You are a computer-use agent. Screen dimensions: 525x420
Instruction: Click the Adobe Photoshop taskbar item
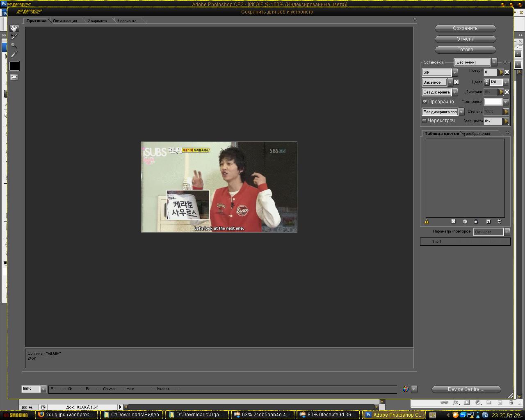(x=393, y=415)
